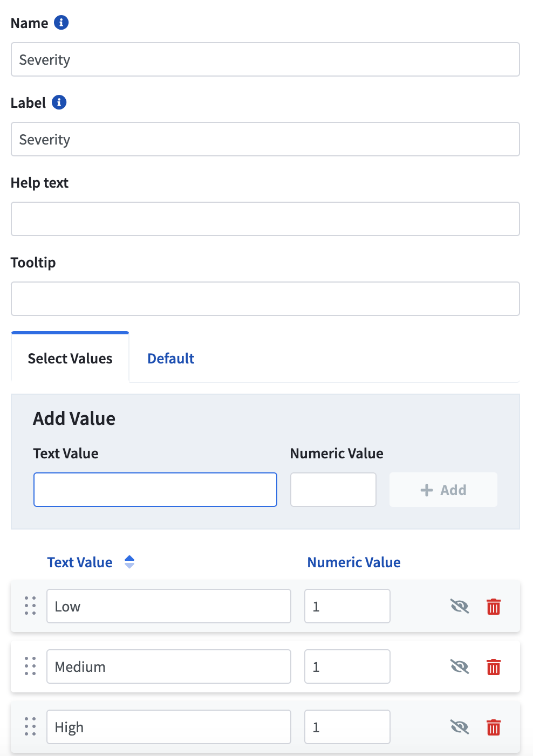533x756 pixels.
Task: Click the drag handle of the Medium row
Action: 30,666
